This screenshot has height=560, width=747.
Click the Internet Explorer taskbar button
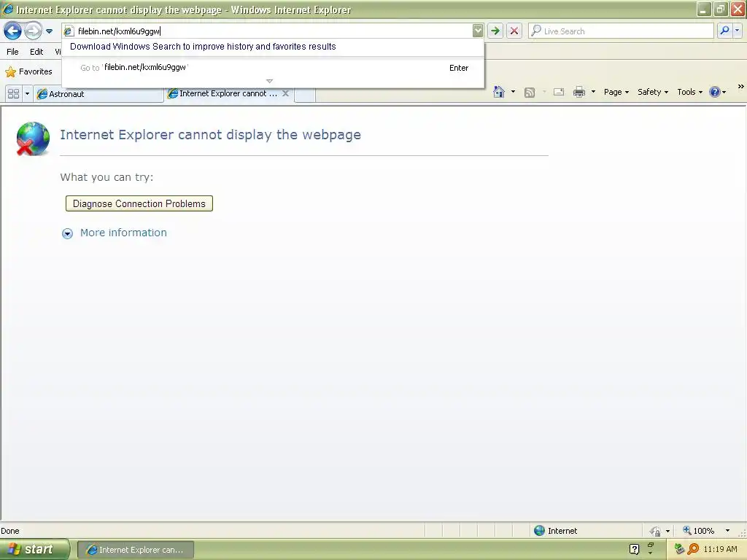click(136, 550)
